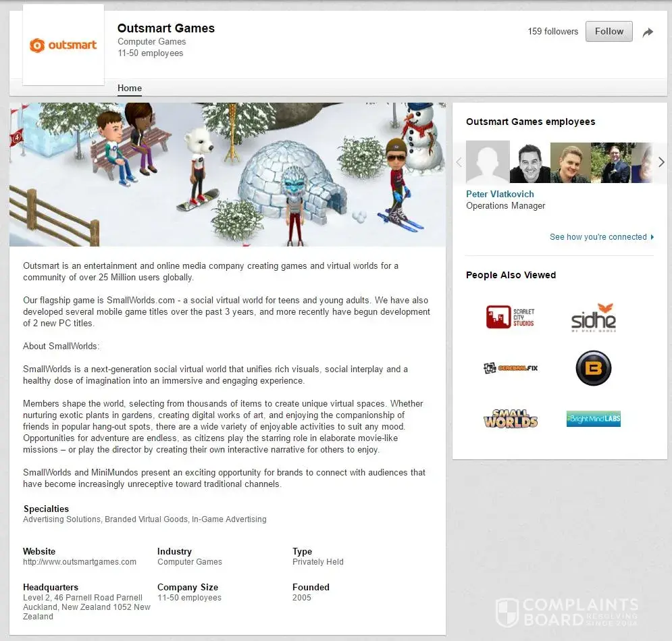Select the black-and-white employee photo
The width and height of the screenshot is (672, 641).
tap(529, 163)
